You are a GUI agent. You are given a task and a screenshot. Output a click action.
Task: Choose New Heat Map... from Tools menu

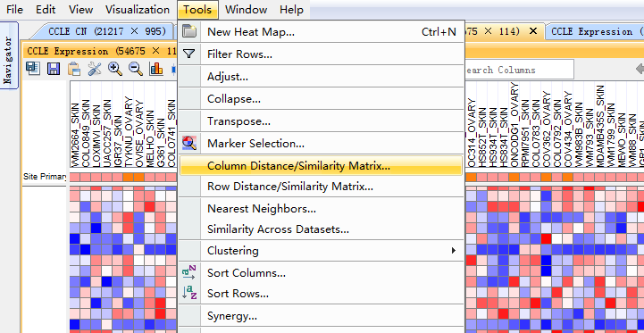point(322,31)
